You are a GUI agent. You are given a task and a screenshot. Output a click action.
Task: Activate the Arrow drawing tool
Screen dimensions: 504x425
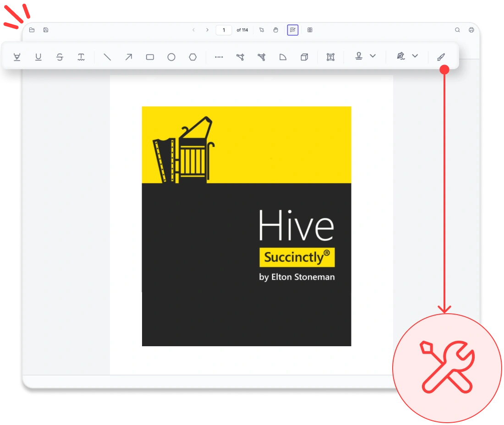[x=128, y=57]
